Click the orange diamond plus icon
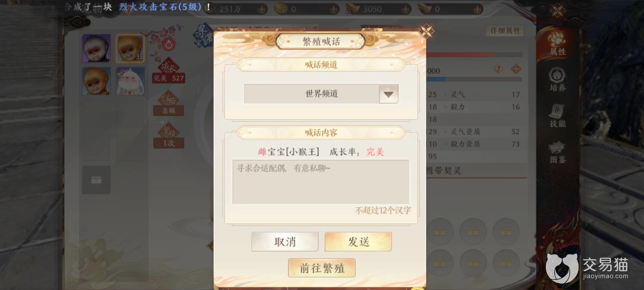Viewport: 644px width, 290px height. click(516, 69)
